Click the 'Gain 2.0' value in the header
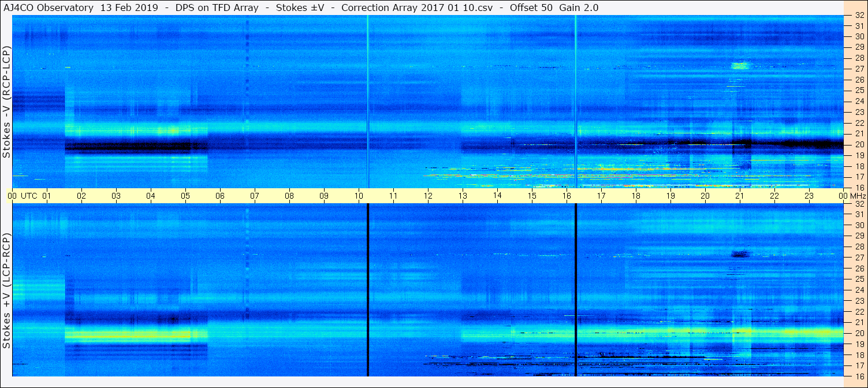 [579, 8]
